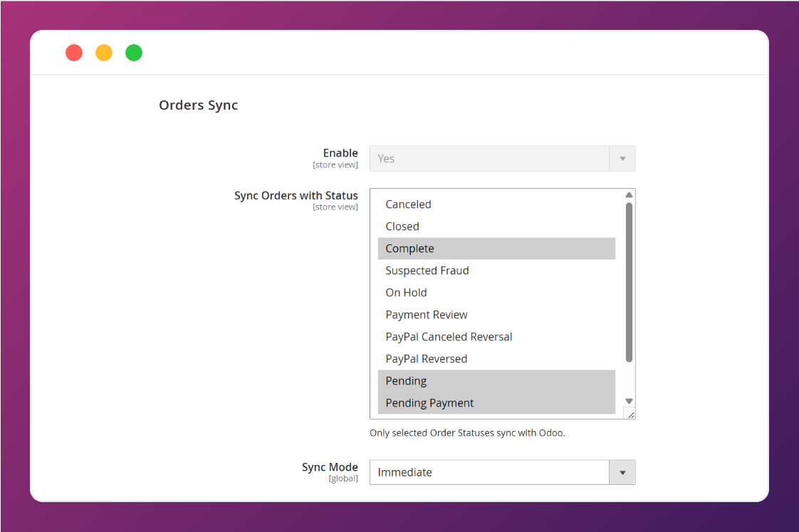Click the Enable field label
799x532 pixels.
[340, 153]
